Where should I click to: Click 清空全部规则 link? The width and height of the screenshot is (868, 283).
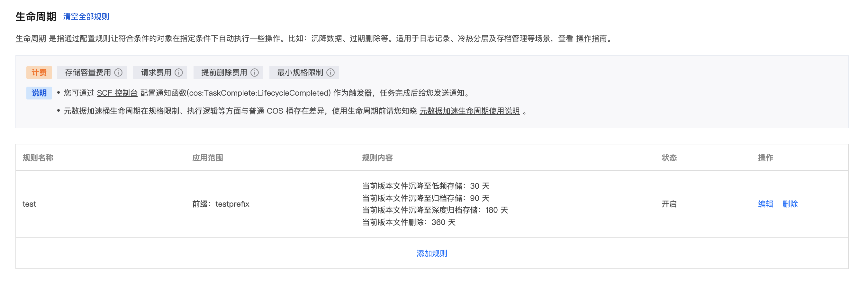point(86,16)
